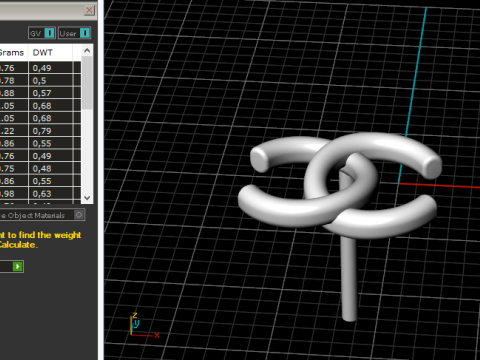Click the Grams column header

(x=14, y=52)
